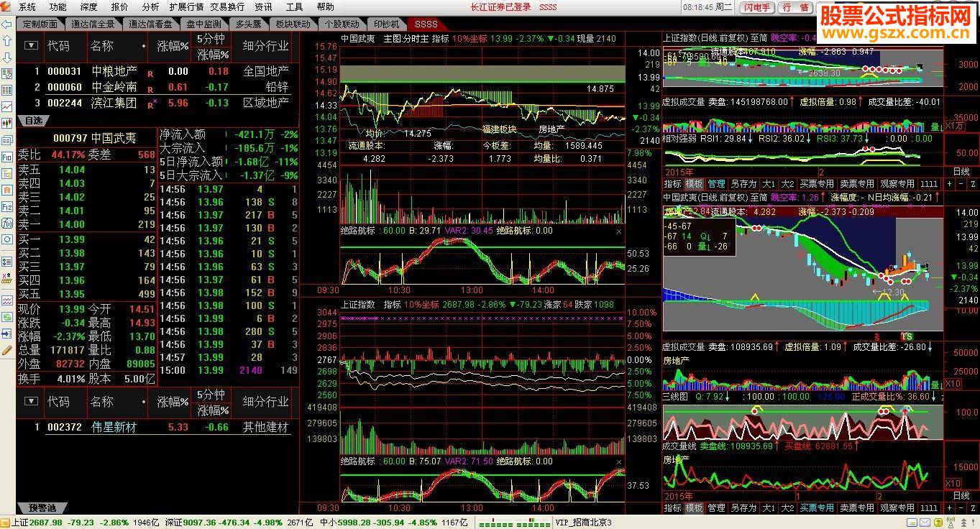Open the red line-chart sidebar icon

(x=8, y=107)
